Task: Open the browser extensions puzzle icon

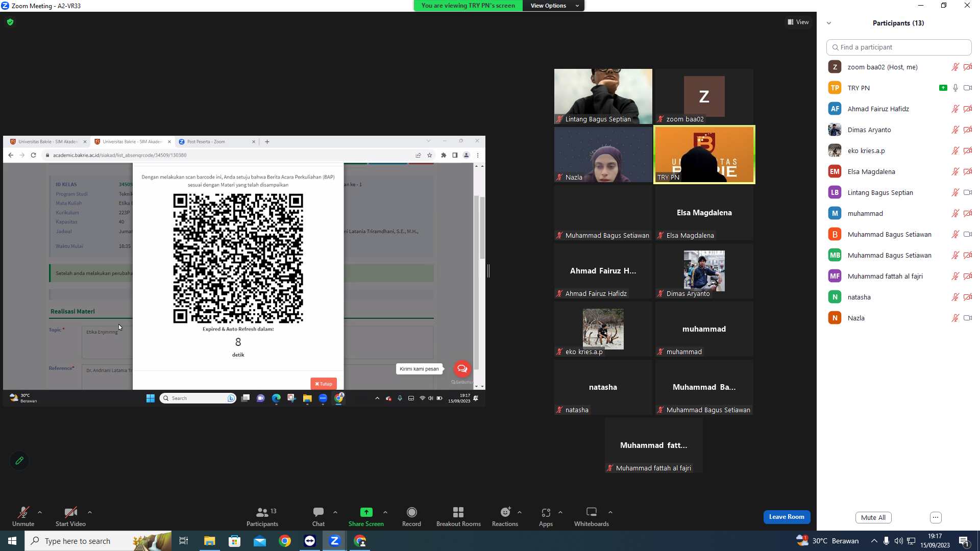Action: [x=444, y=155]
